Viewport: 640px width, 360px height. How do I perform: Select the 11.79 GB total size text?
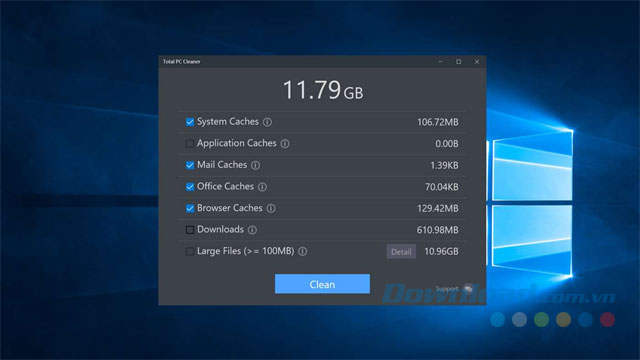pyautogui.click(x=322, y=90)
